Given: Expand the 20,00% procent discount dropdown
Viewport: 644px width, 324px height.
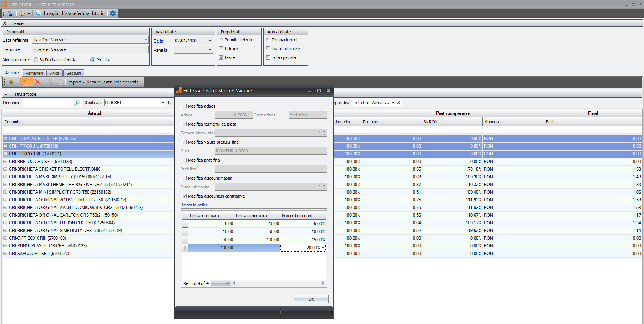Looking at the screenshot, I should 323,248.
